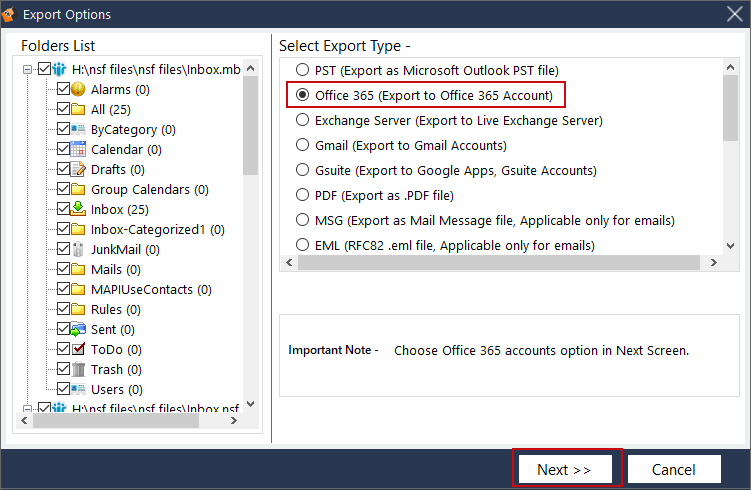Select the Users folder tree item

pos(116,389)
